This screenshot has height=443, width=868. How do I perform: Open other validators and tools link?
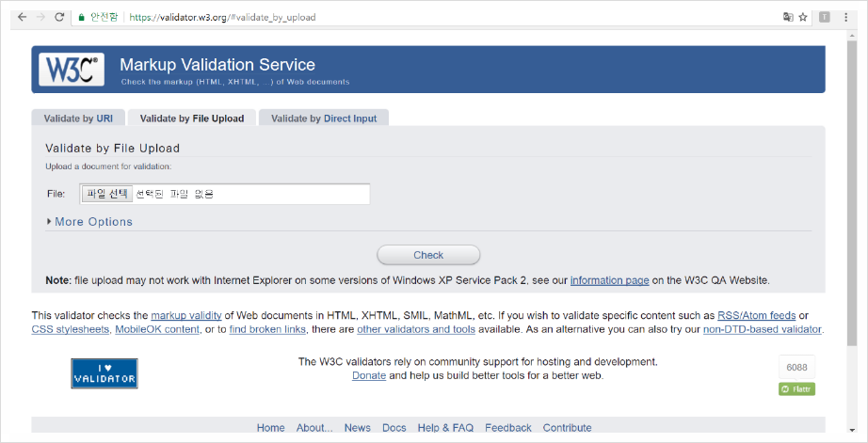click(416, 329)
